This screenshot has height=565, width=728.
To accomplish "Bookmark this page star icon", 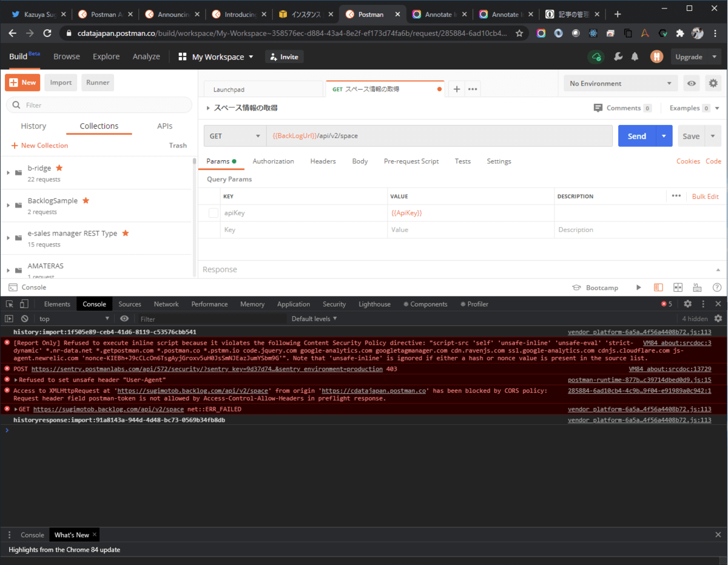I will pyautogui.click(x=519, y=34).
